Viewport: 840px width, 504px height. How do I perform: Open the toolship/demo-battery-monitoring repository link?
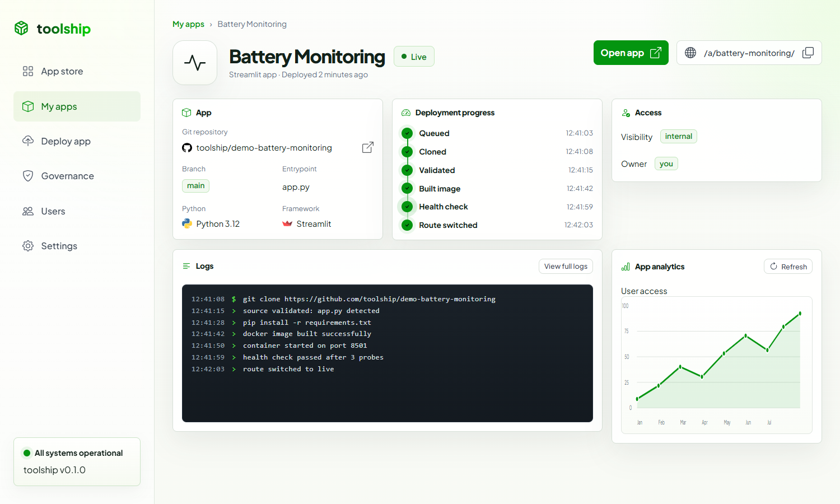264,148
